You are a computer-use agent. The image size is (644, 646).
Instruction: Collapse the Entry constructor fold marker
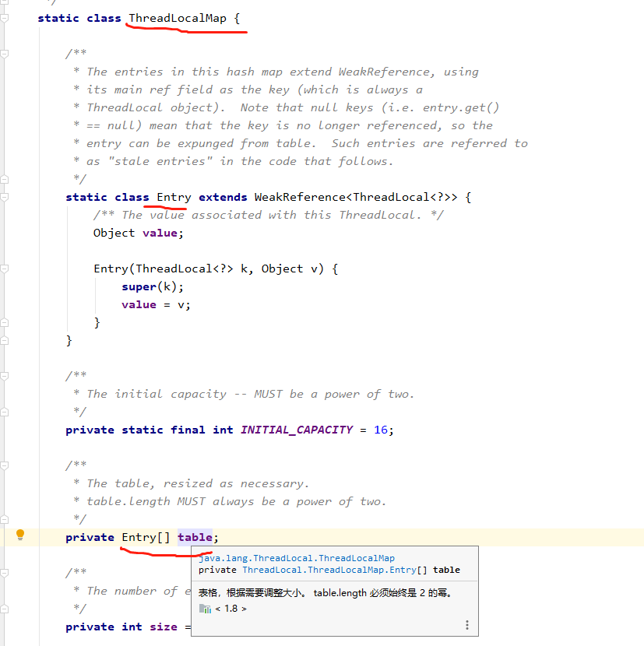(4, 269)
